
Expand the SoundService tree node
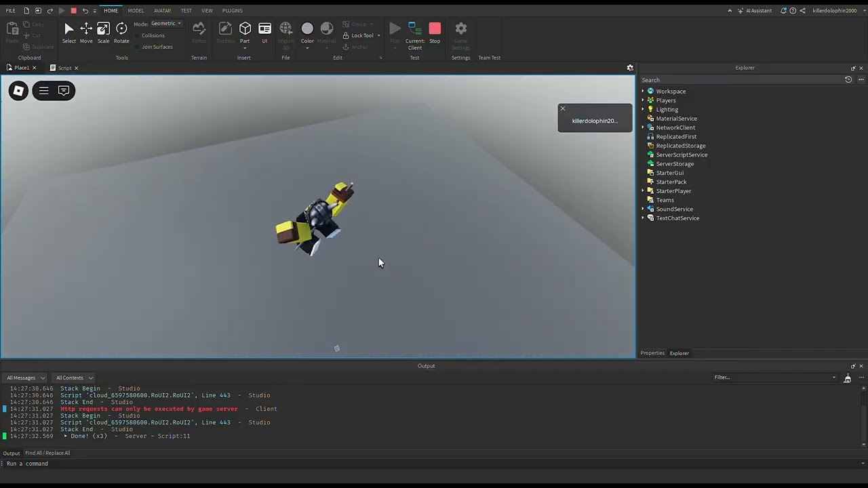click(x=643, y=209)
